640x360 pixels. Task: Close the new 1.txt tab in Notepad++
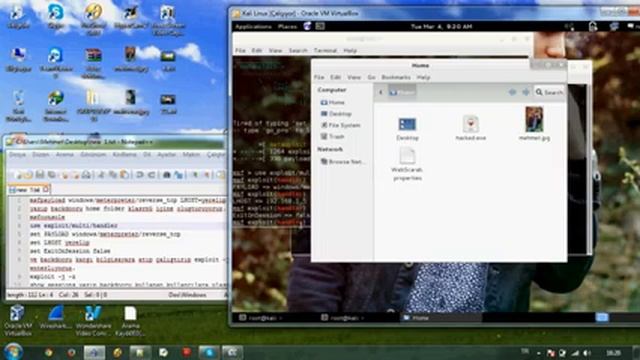tap(46, 189)
